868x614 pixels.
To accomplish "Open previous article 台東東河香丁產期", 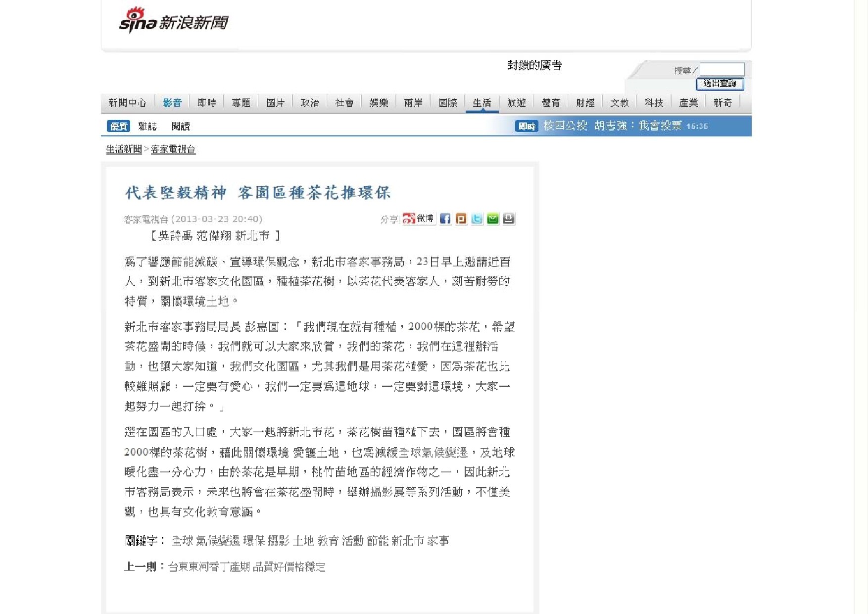I will point(247,566).
